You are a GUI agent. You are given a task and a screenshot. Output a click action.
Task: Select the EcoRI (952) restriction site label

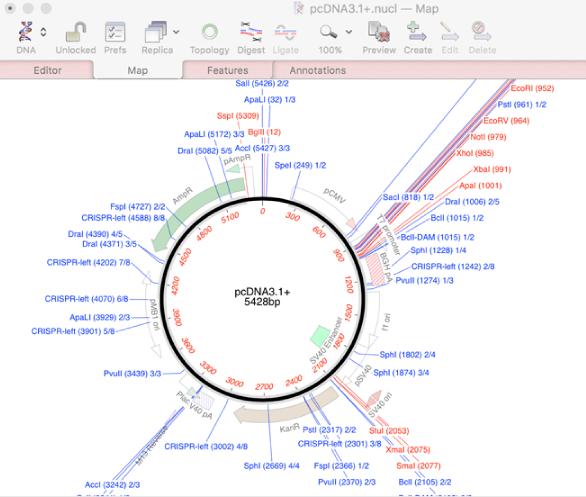[532, 88]
